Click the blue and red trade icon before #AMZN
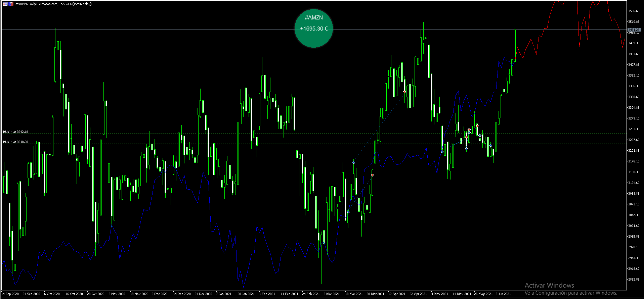 (11, 4)
